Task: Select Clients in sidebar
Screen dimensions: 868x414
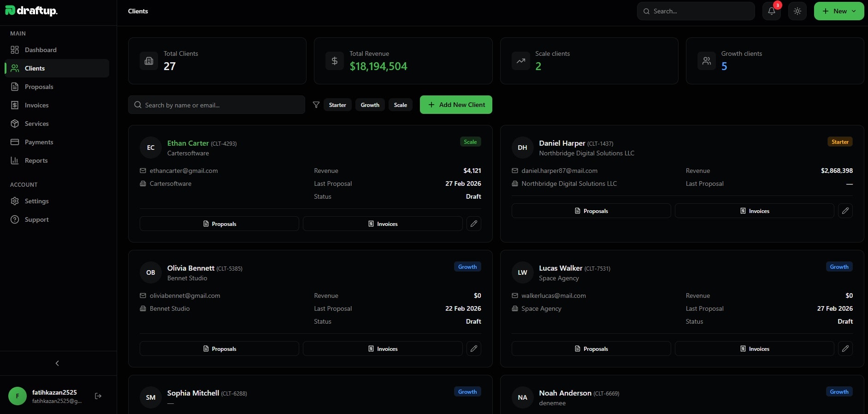Action: 57,68
